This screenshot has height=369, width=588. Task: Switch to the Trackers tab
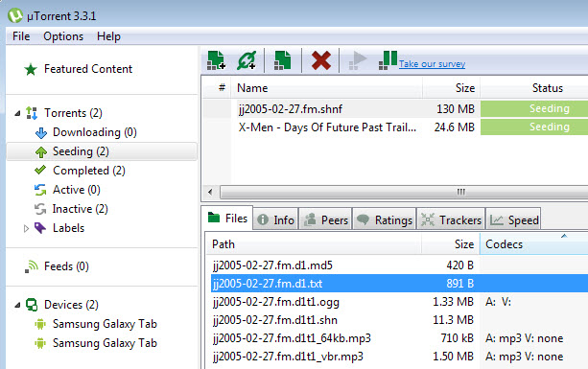451,219
